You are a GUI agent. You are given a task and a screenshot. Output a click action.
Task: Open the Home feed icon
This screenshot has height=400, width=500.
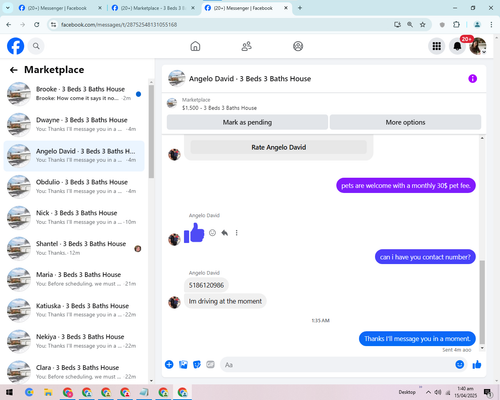(195, 46)
